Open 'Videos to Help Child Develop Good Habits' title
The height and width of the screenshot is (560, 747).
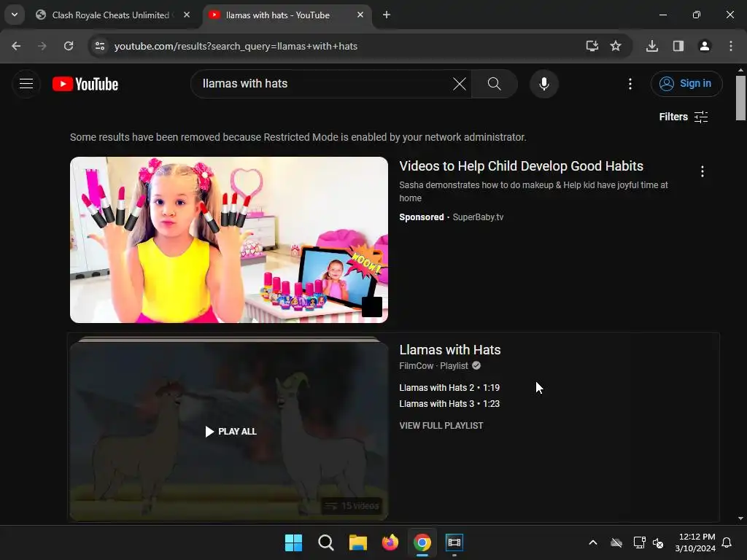521,166
